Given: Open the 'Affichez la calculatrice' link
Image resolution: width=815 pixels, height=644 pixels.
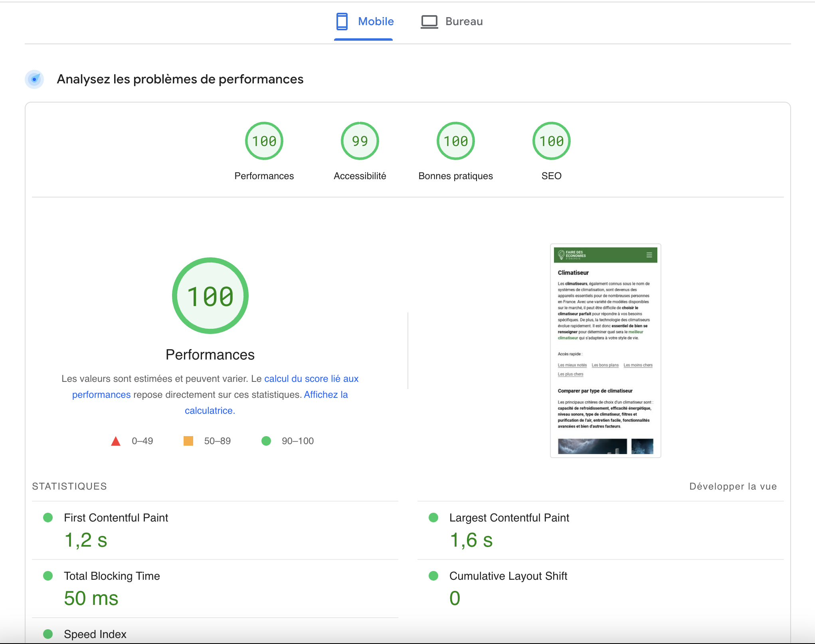Looking at the screenshot, I should 326,395.
